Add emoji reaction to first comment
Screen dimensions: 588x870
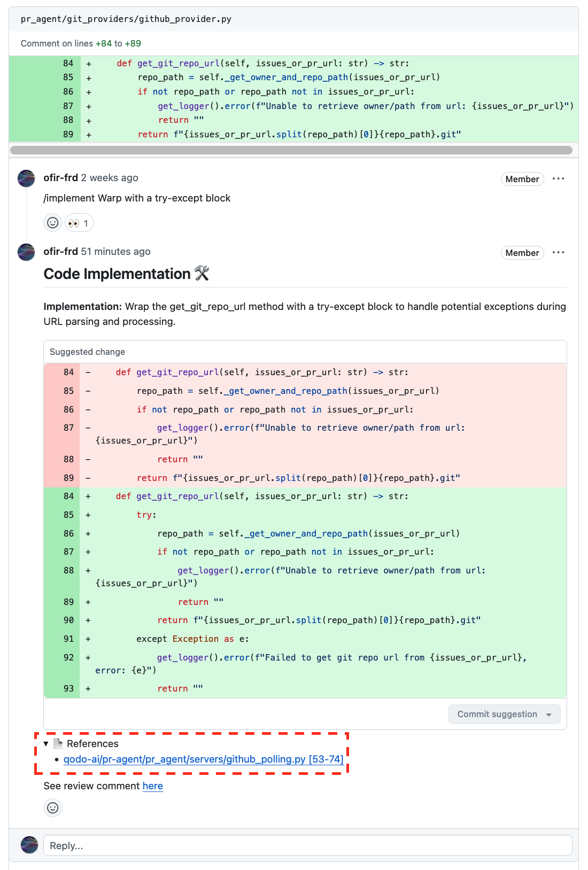[x=52, y=223]
